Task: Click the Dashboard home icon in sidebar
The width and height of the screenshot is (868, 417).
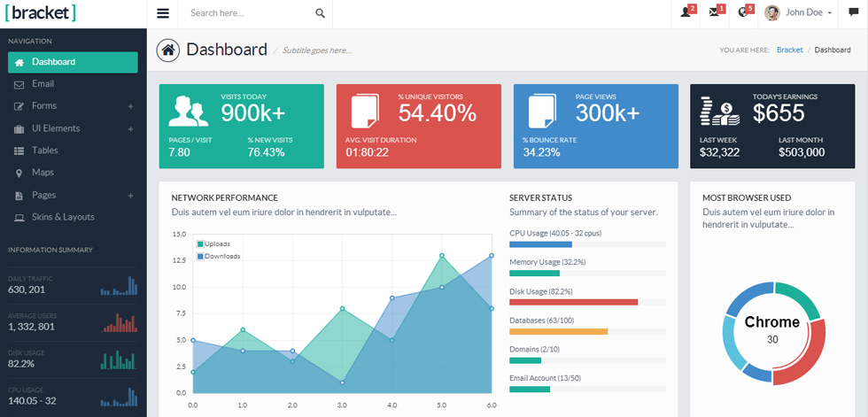Action: coord(19,63)
